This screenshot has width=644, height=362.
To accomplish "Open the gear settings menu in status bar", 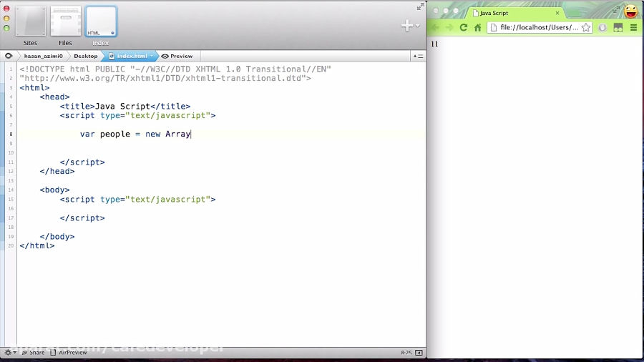I will click(x=9, y=353).
